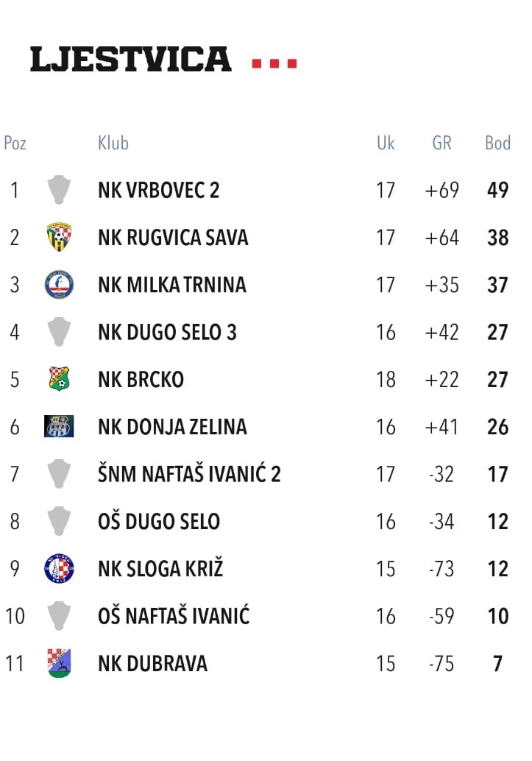This screenshot has width=532, height=761.
Task: Click the NK Sloga Križ club crest
Action: [x=59, y=568]
